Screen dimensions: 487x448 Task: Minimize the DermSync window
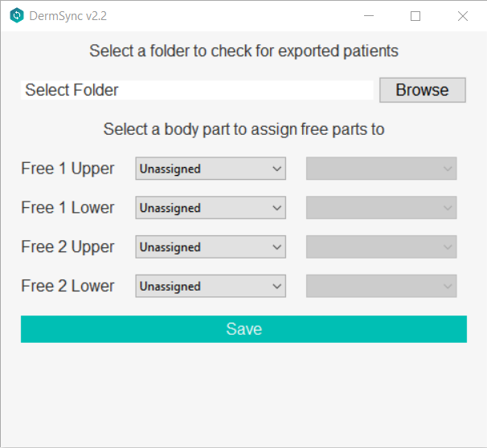[x=369, y=16]
